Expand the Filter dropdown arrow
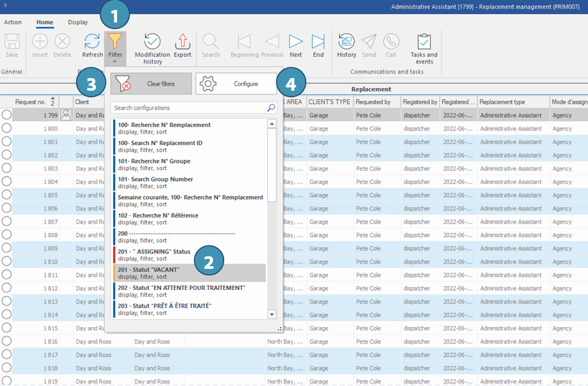The image size is (588, 386). [115, 62]
